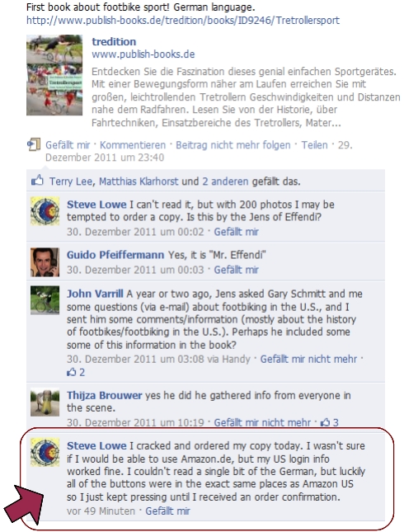This screenshot has height=532, width=404.
Task: Open Guido Pfeiffermann's profile picture
Action: click(45, 262)
